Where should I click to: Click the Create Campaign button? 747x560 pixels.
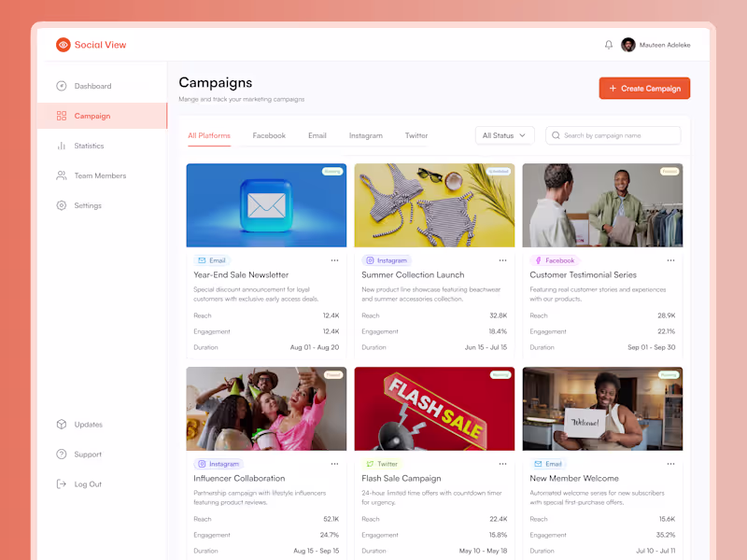pyautogui.click(x=644, y=88)
